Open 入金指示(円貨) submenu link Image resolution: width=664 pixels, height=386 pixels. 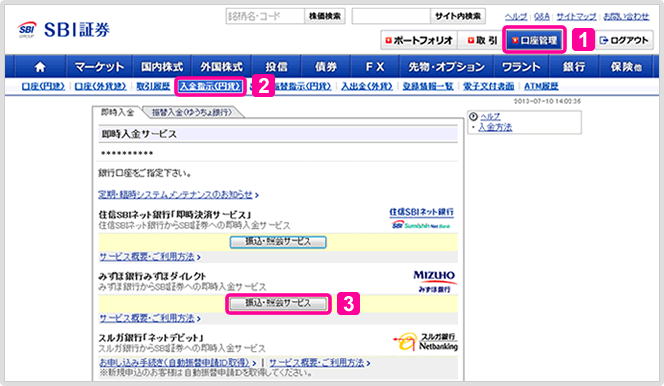pos(210,86)
